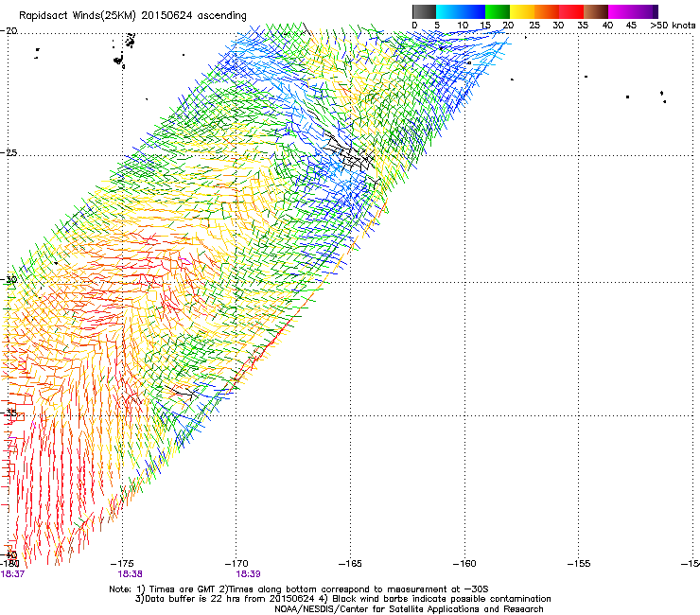Click the NOAA/NESDIS credit line
This screenshot has width=700, height=615.
(x=409, y=609)
